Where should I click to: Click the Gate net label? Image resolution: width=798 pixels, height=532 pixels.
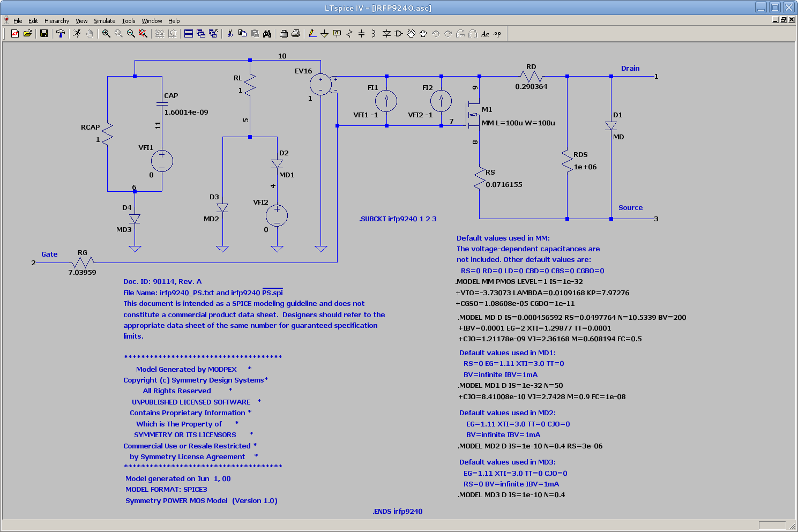pos(49,254)
